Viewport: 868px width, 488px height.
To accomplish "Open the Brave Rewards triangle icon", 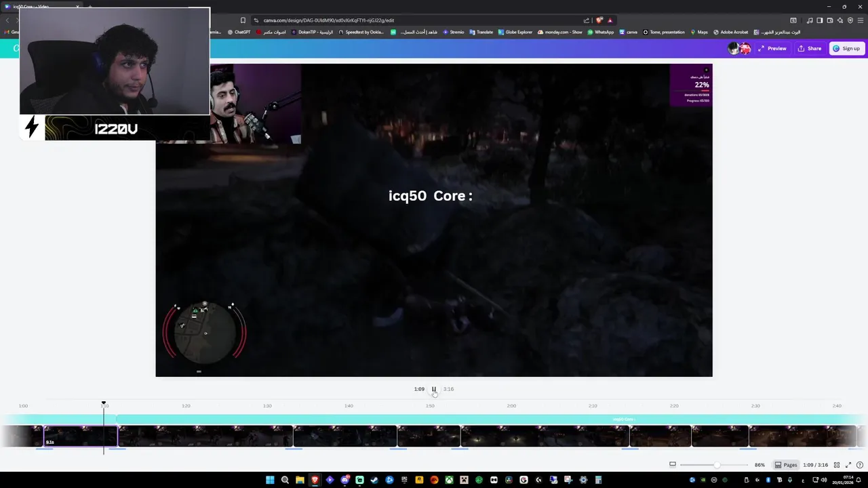I will tap(610, 20).
